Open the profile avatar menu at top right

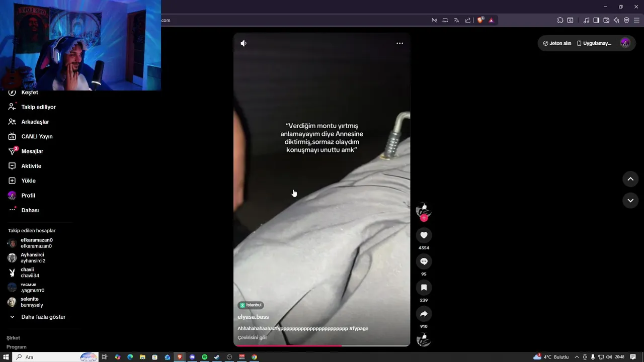625,43
